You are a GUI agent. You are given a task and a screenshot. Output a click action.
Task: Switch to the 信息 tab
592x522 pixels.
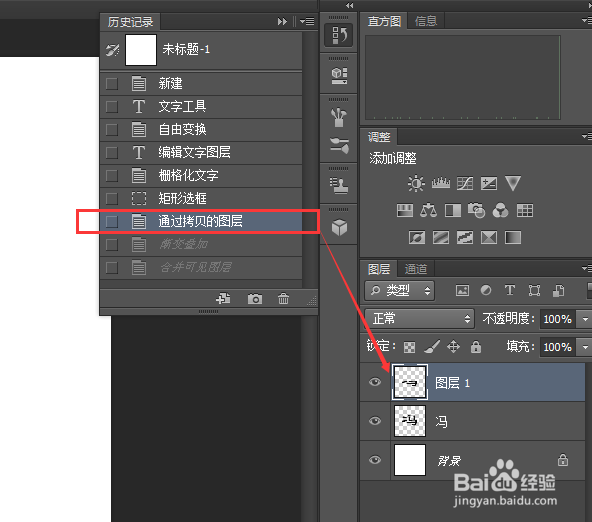pos(426,21)
